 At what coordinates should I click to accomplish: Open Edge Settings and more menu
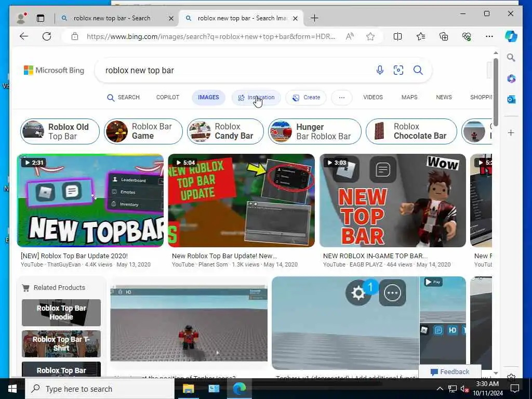click(489, 36)
